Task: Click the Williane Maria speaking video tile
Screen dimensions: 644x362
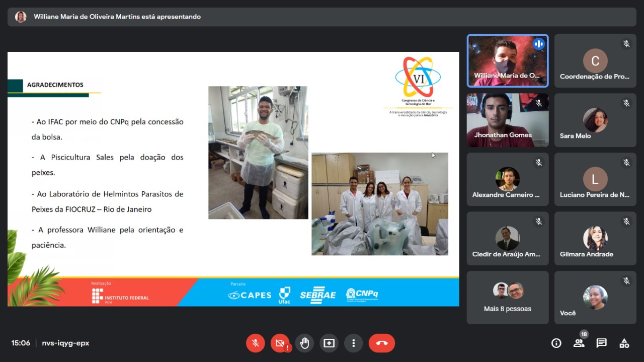Action: click(x=507, y=61)
